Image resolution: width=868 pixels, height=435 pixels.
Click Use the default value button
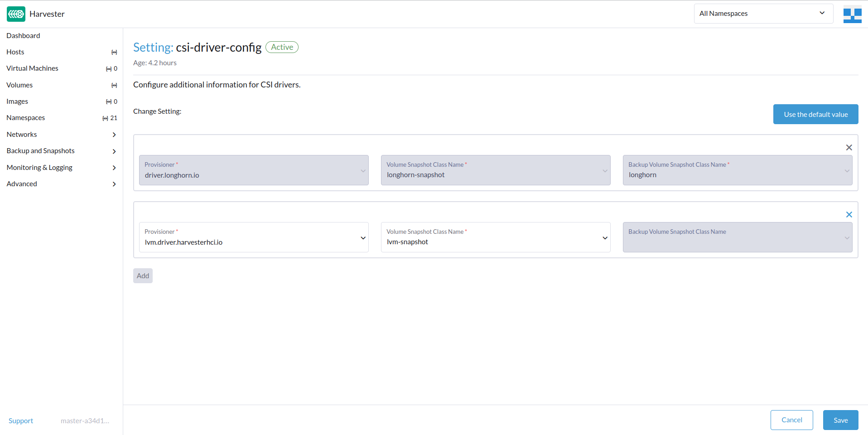coord(815,114)
